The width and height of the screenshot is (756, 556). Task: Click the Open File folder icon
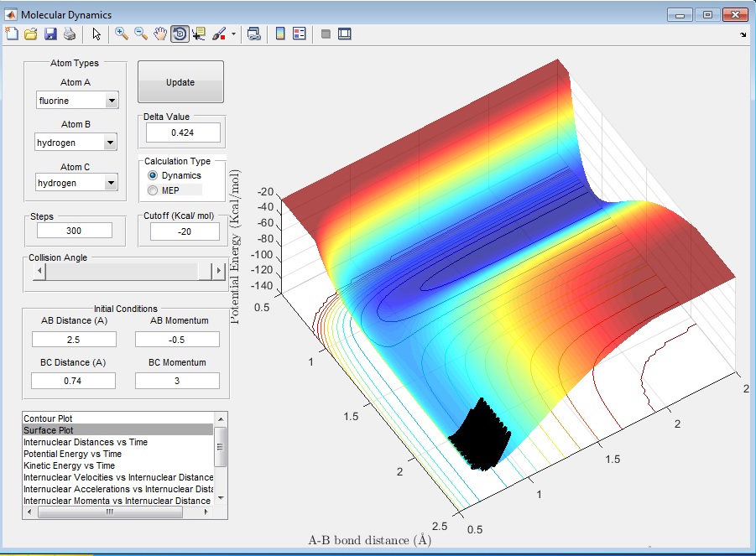click(x=31, y=34)
